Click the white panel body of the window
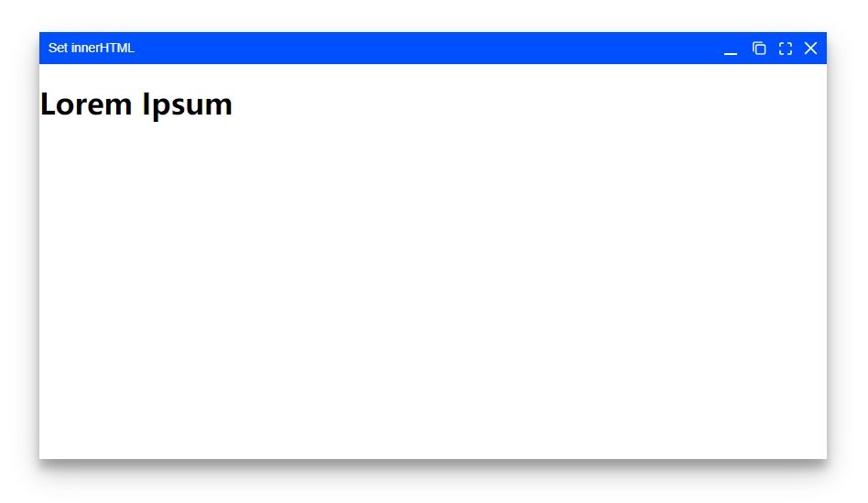Screen dimensions: 868x503 point(433,288)
